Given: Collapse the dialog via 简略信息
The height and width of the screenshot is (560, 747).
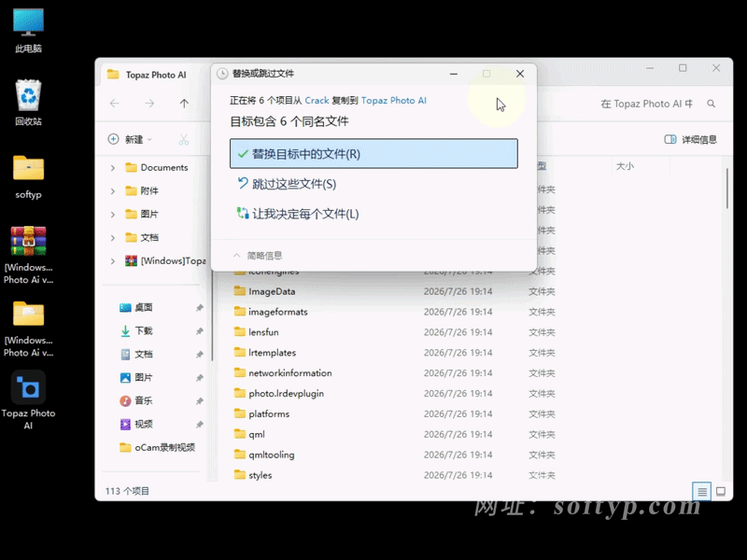Looking at the screenshot, I should tap(258, 256).
